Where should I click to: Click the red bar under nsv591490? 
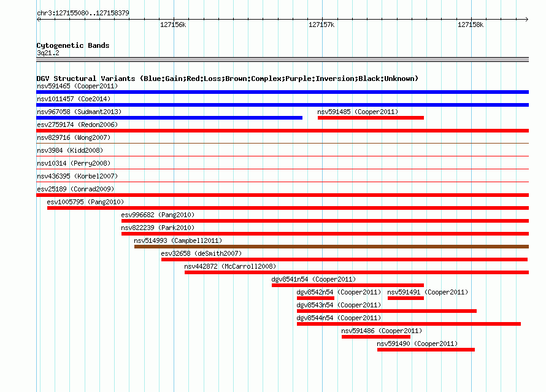(x=426, y=350)
